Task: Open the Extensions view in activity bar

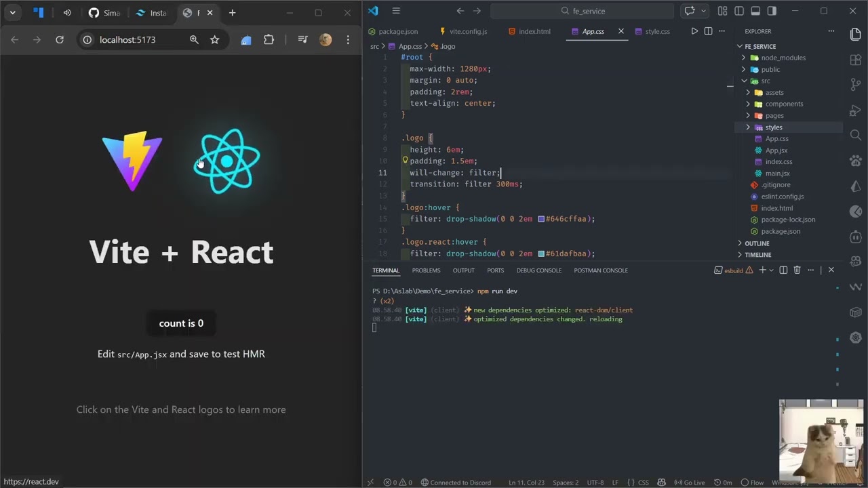Action: (855, 60)
